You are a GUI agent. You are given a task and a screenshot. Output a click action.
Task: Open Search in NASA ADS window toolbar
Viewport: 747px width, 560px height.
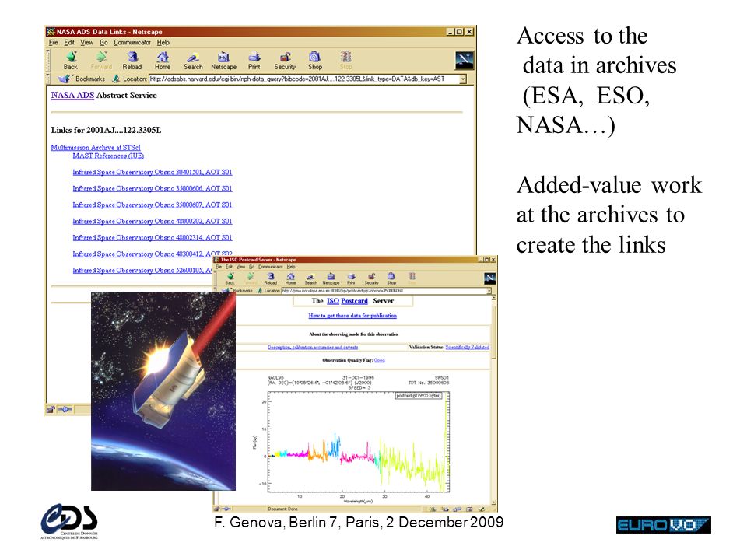193,61
